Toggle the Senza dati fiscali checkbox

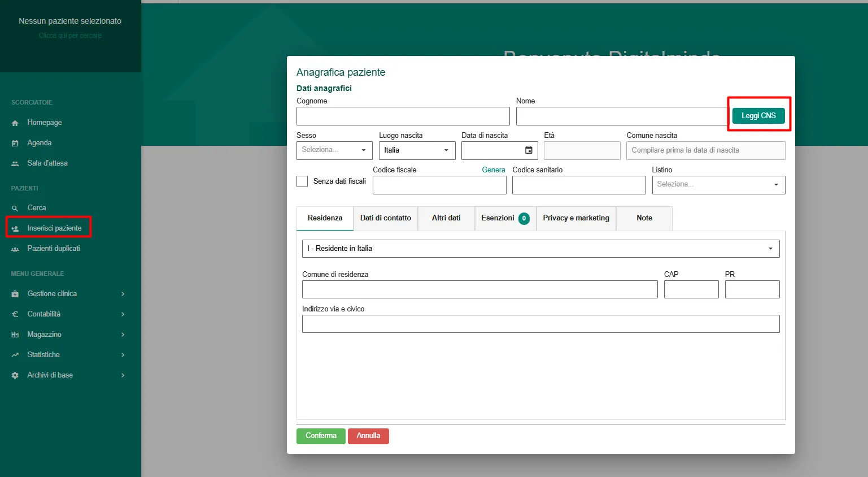[x=302, y=181]
